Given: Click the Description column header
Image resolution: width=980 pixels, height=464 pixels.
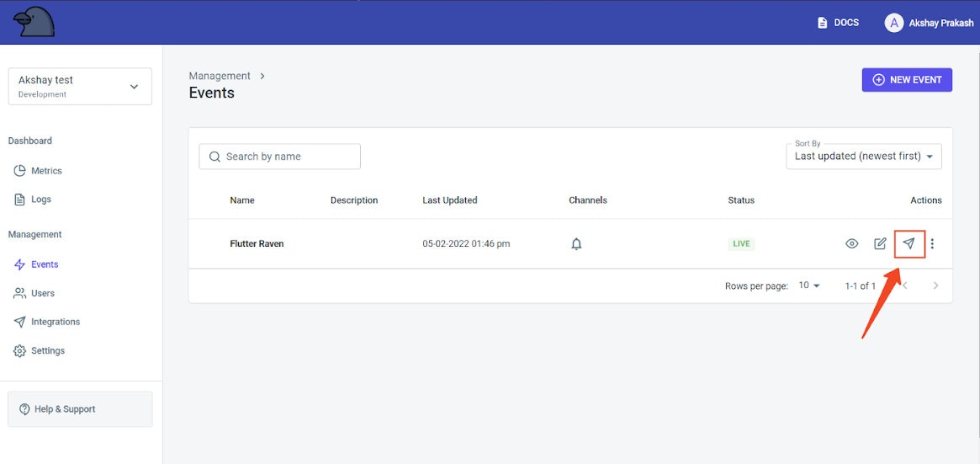Looking at the screenshot, I should [354, 200].
